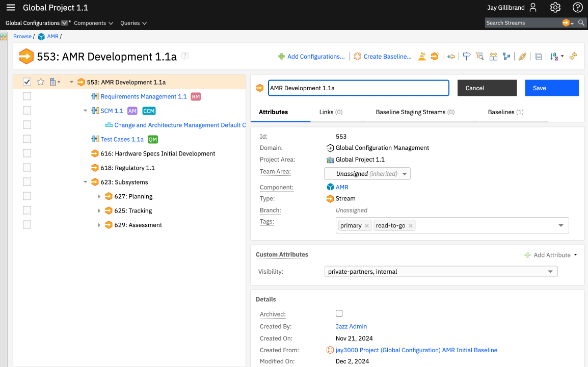The image size is (588, 367).
Task: Collapse the SCM 1.1 tree node
Action: point(85,111)
